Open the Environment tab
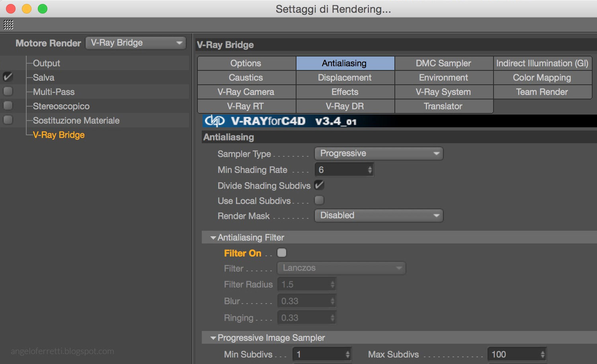 (444, 78)
